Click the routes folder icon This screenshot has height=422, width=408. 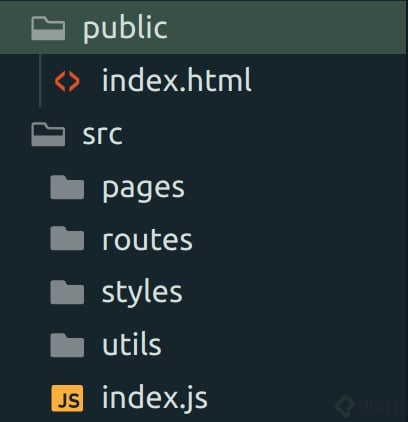pyautogui.click(x=67, y=239)
